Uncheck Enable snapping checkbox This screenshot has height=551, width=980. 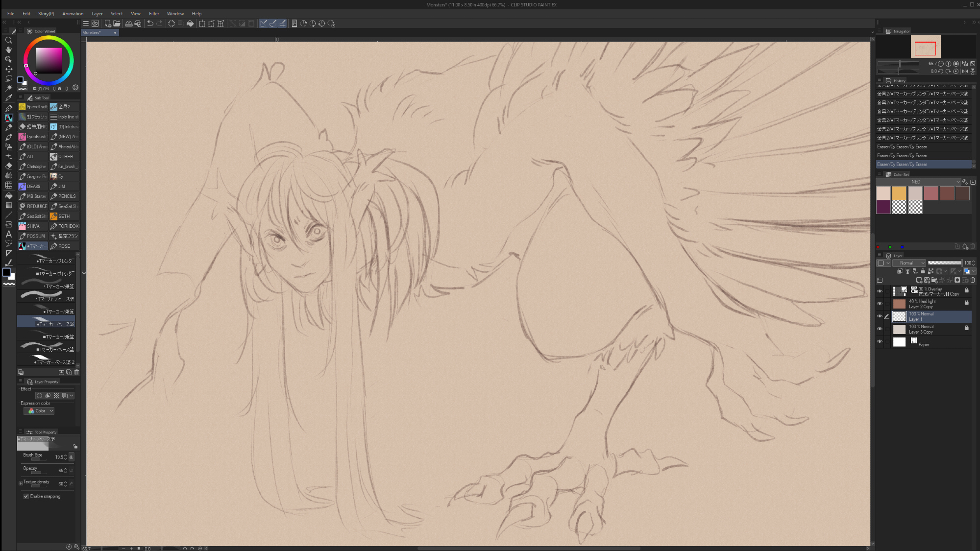pos(26,496)
